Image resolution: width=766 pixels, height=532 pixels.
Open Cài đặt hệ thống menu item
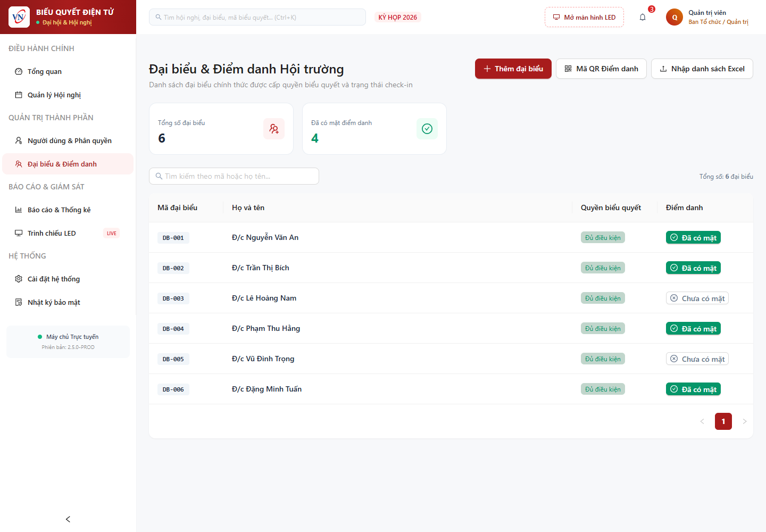(68, 279)
